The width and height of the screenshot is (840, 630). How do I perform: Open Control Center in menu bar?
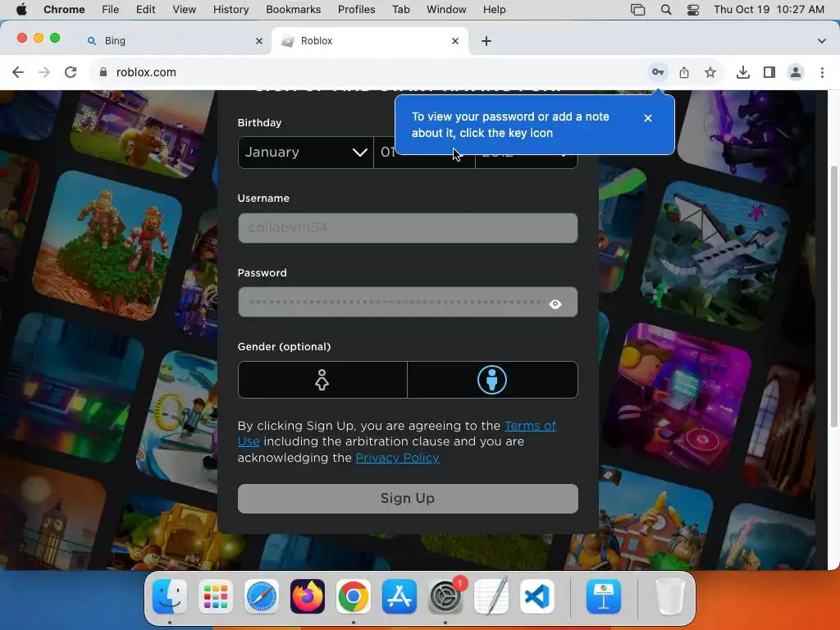pyautogui.click(x=692, y=10)
